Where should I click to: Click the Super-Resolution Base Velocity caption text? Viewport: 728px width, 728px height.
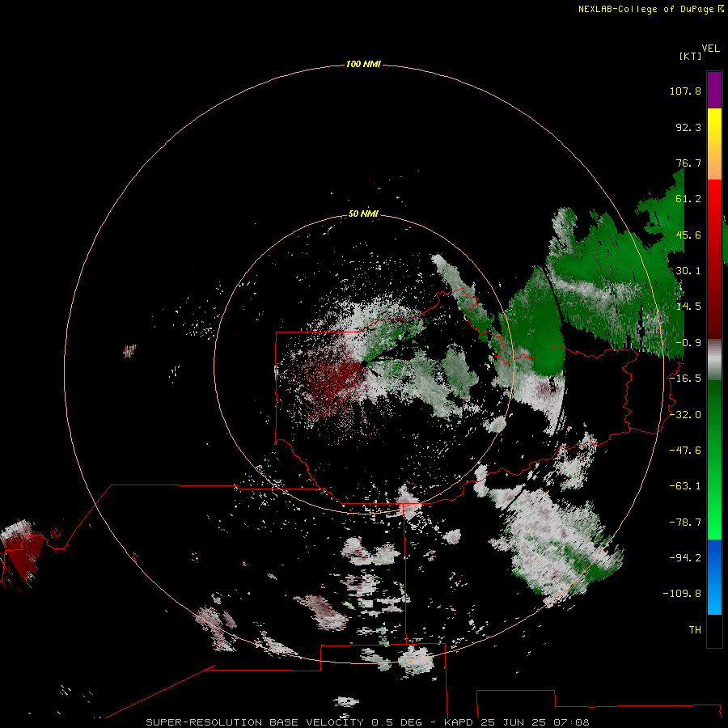pos(368,722)
